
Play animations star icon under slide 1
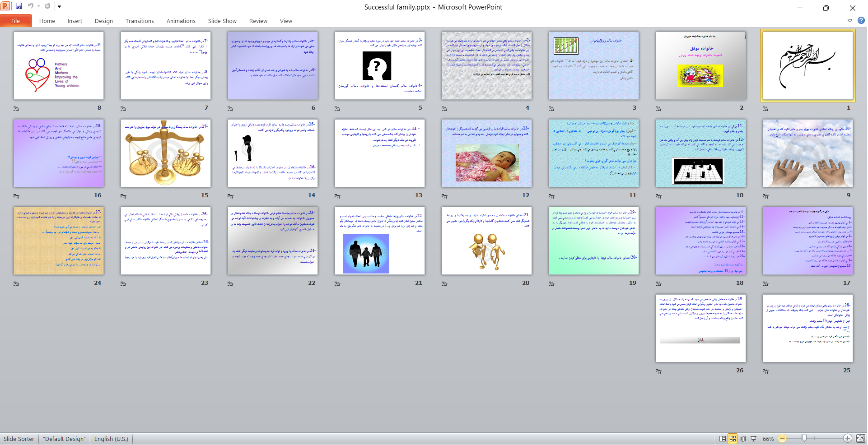point(765,108)
